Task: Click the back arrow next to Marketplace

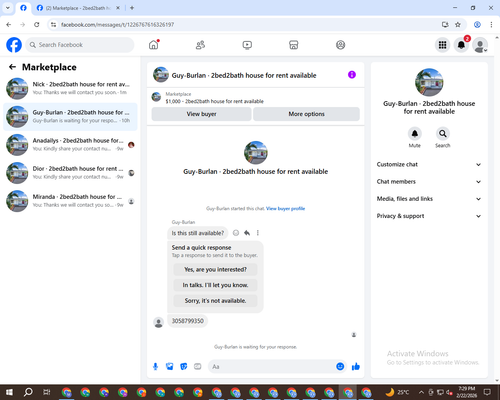Action: pos(12,67)
